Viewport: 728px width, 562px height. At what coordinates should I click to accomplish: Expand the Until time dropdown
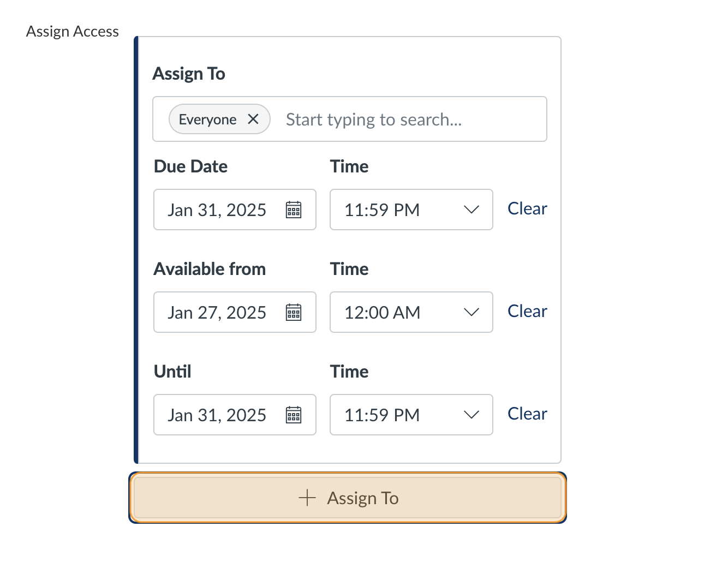[x=470, y=415]
